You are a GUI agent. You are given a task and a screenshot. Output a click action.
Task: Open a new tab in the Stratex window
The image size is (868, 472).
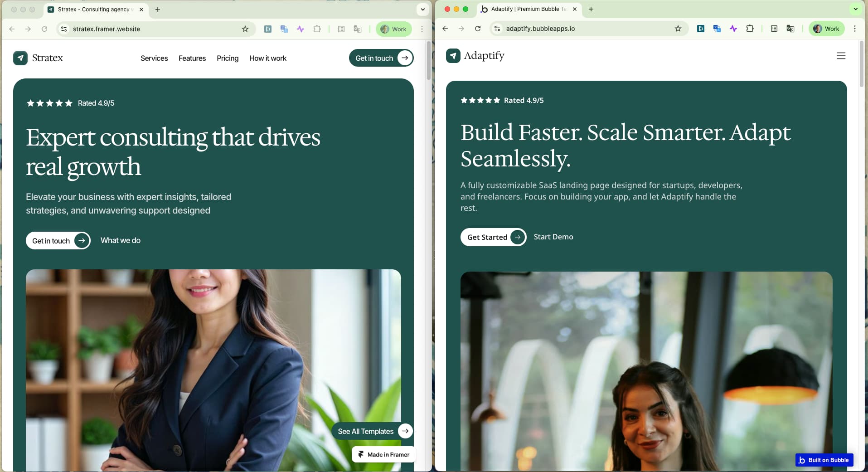click(158, 9)
